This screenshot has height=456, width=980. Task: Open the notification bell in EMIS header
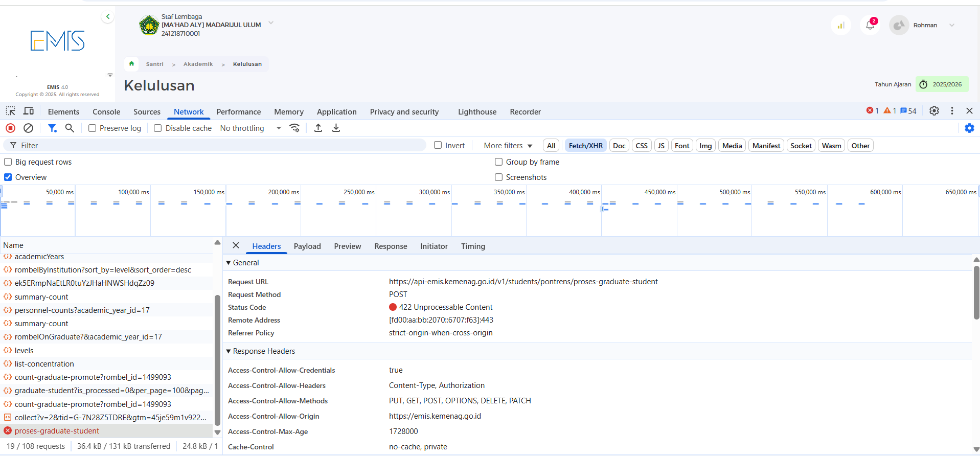click(x=870, y=25)
